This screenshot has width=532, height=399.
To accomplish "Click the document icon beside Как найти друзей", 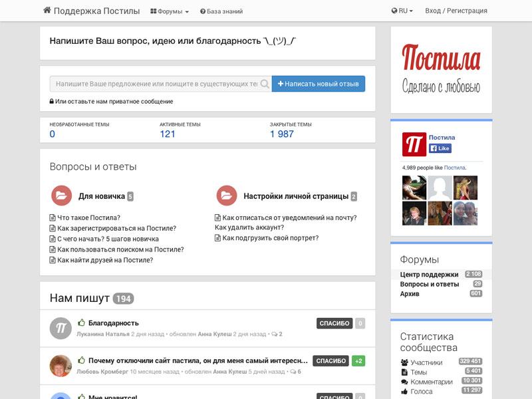I will pos(53,260).
